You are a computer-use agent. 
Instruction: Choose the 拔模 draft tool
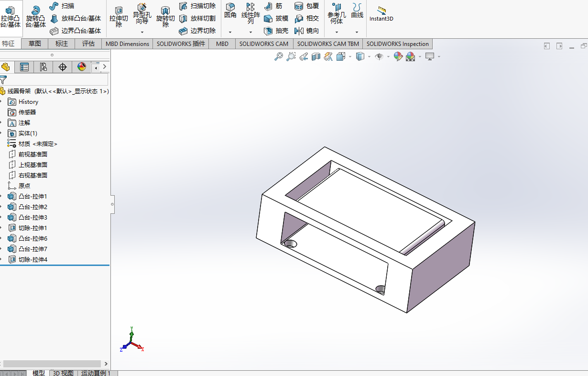[x=276, y=18]
